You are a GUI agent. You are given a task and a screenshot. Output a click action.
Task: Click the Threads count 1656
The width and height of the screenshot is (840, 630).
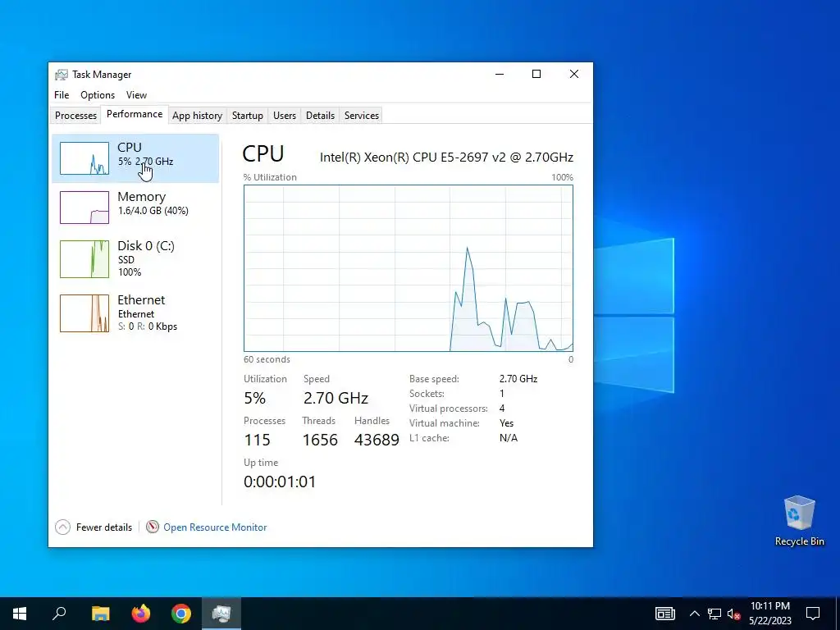(x=320, y=440)
